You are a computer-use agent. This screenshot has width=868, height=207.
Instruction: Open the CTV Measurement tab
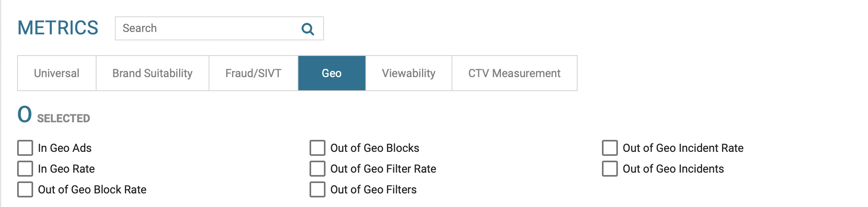pos(514,73)
